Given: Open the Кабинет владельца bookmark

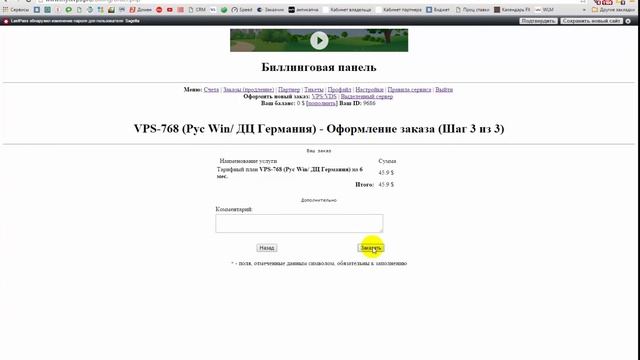Looking at the screenshot, I should pyautogui.click(x=347, y=9).
